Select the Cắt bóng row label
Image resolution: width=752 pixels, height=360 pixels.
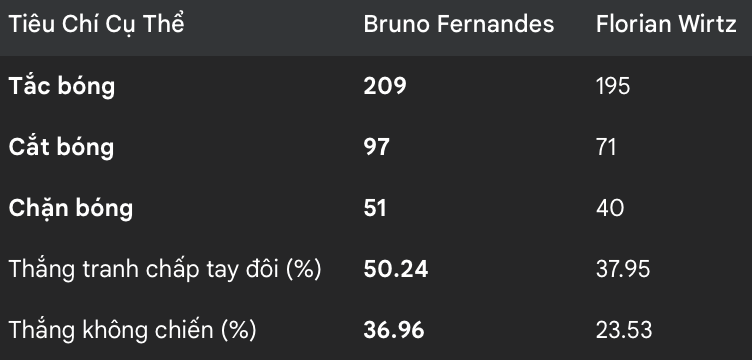61,147
